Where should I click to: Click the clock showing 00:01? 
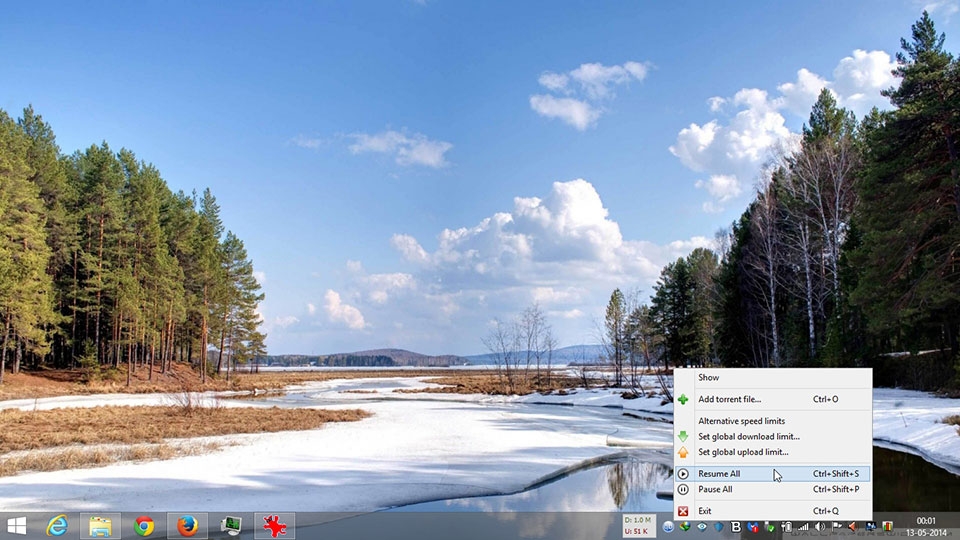[926, 521]
